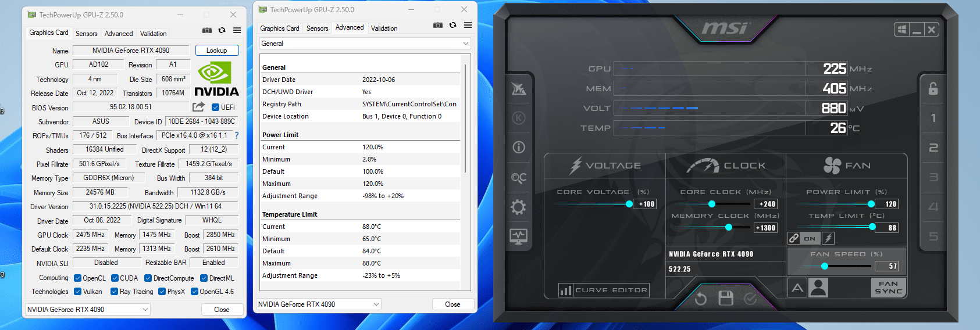Click the screenshot camera icon in left GPU-Z window
The width and height of the screenshot is (980, 330).
206,30
